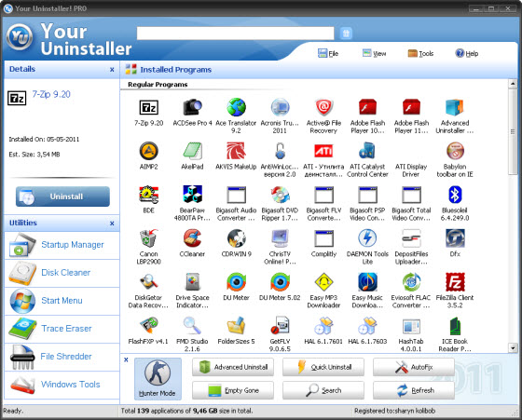Select the CDRWIN 9 icon
This screenshot has width=522, height=420.
click(x=236, y=238)
